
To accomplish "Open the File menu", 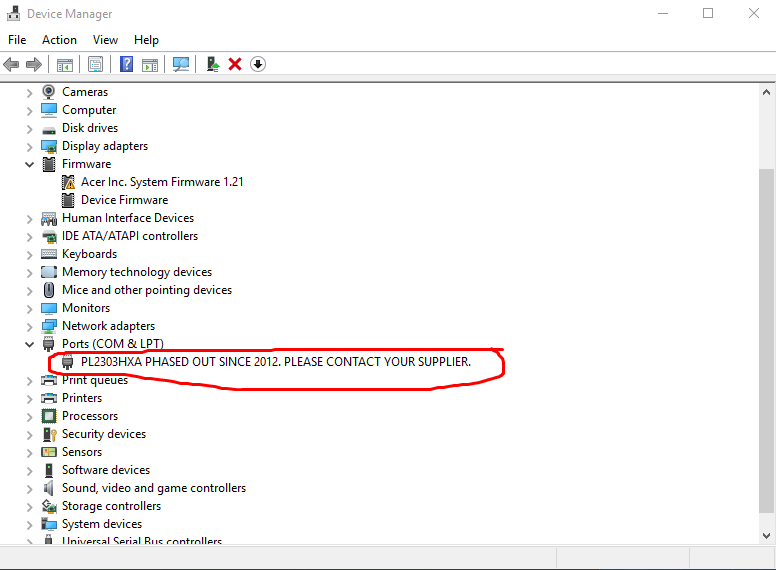I will [x=17, y=40].
